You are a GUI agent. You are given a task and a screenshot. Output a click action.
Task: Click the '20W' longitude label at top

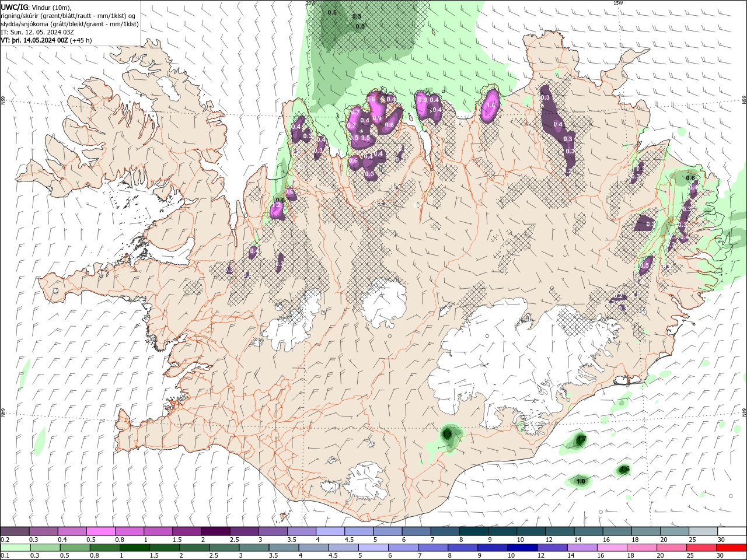coord(310,3)
